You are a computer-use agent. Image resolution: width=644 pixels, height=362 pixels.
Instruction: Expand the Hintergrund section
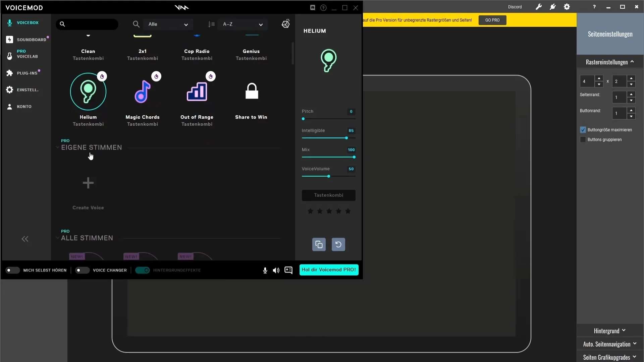(x=610, y=331)
